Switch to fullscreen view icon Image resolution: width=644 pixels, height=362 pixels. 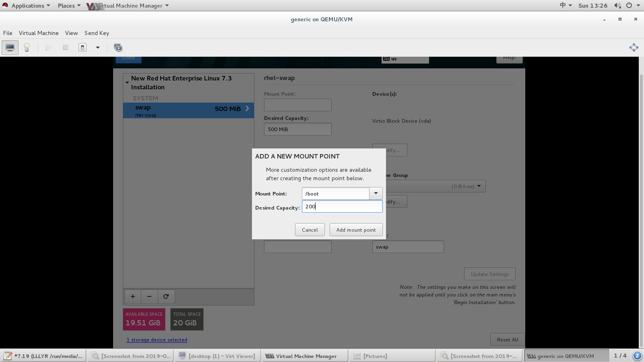click(634, 47)
